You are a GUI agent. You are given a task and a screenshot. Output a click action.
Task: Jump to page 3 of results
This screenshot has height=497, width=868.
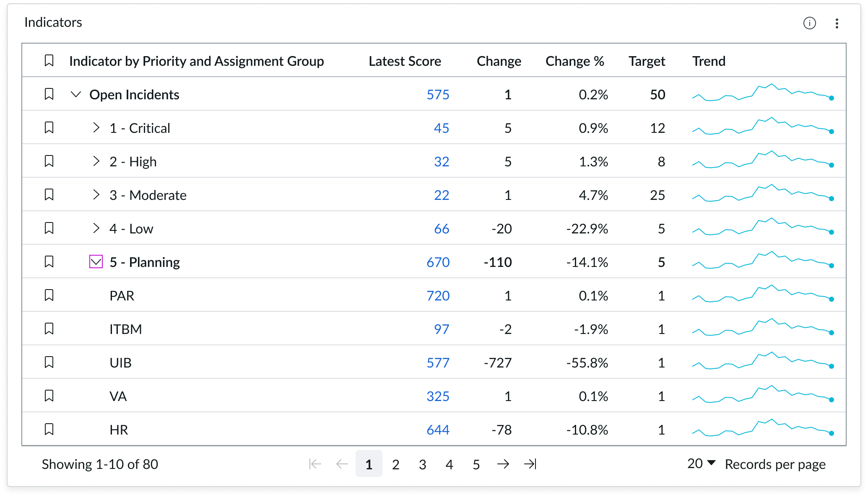click(422, 464)
